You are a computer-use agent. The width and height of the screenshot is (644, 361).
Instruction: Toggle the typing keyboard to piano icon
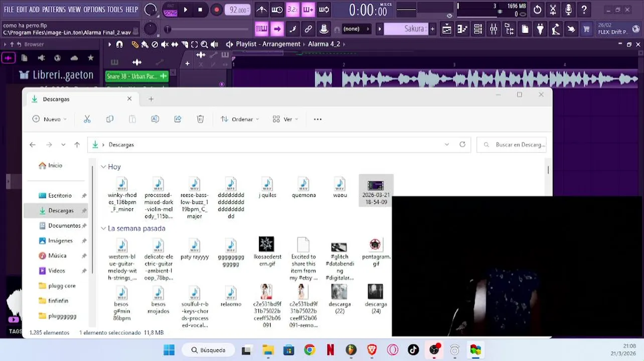point(262,29)
